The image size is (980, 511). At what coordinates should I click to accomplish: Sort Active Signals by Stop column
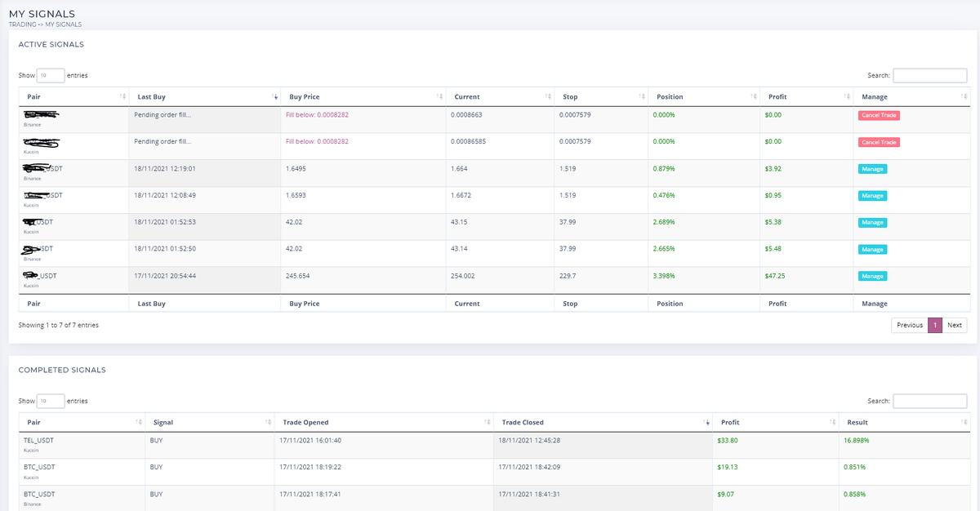pyautogui.click(x=601, y=96)
